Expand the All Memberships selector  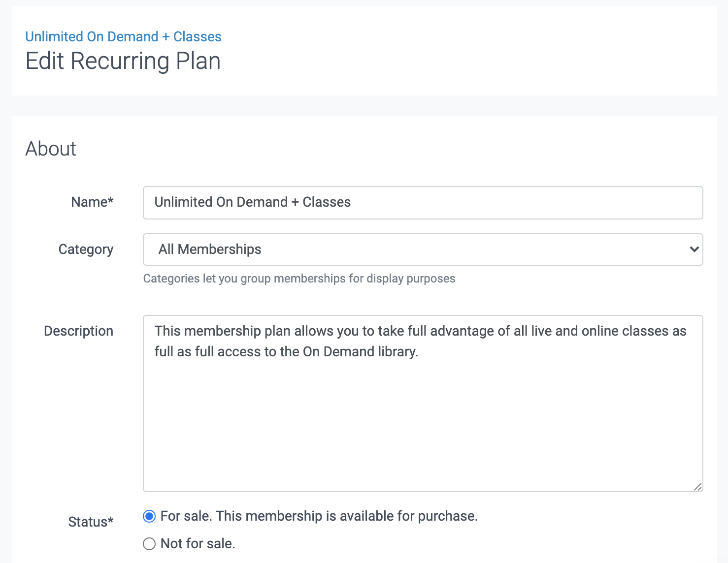click(423, 250)
